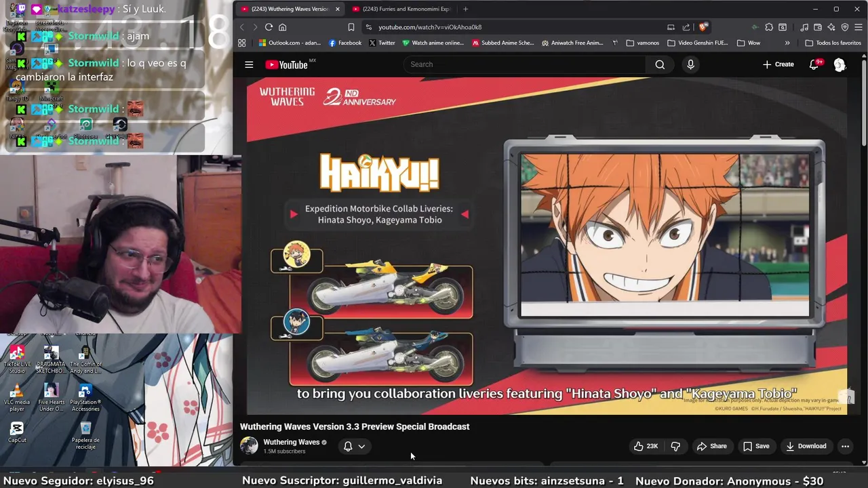Open more actions three-dot menu below video
868x488 pixels.
[x=845, y=446]
